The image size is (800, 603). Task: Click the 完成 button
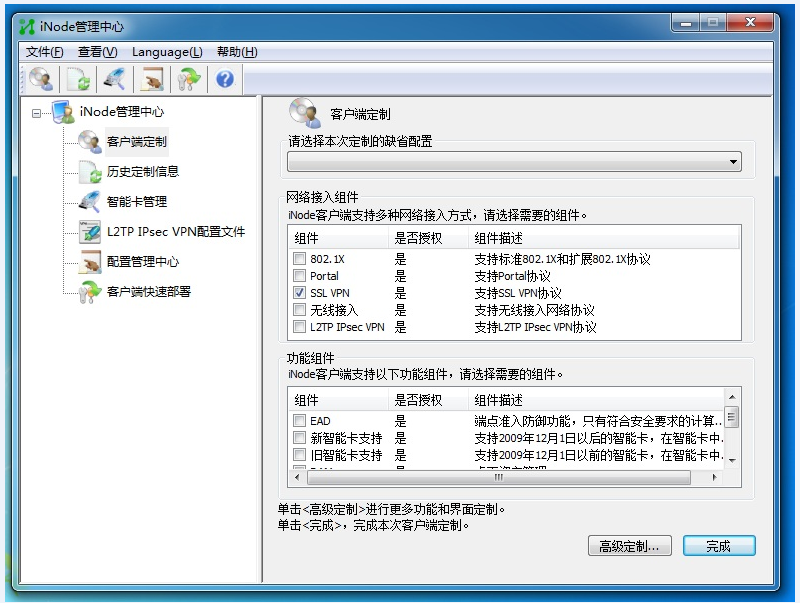[719, 546]
